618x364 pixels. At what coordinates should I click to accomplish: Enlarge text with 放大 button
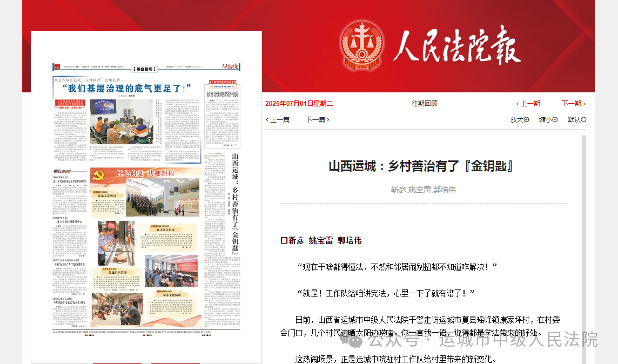point(520,120)
